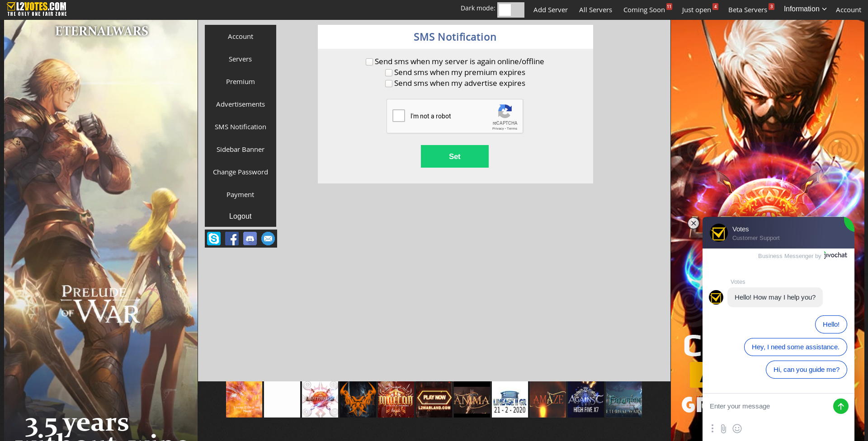The width and height of the screenshot is (868, 441).
Task: Open the Lineage II GR banner thumbnail
Action: coord(510,399)
